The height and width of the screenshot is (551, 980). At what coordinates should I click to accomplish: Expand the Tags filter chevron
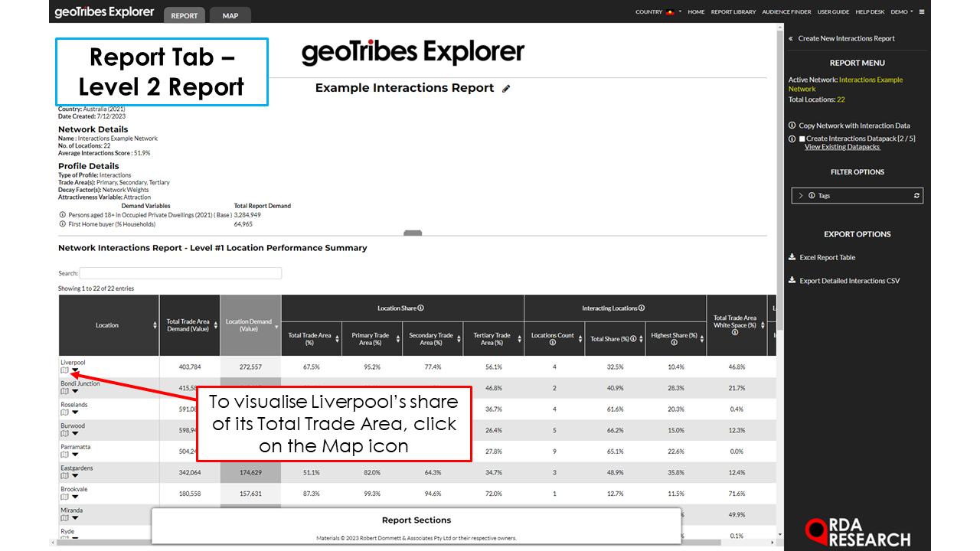coord(801,196)
